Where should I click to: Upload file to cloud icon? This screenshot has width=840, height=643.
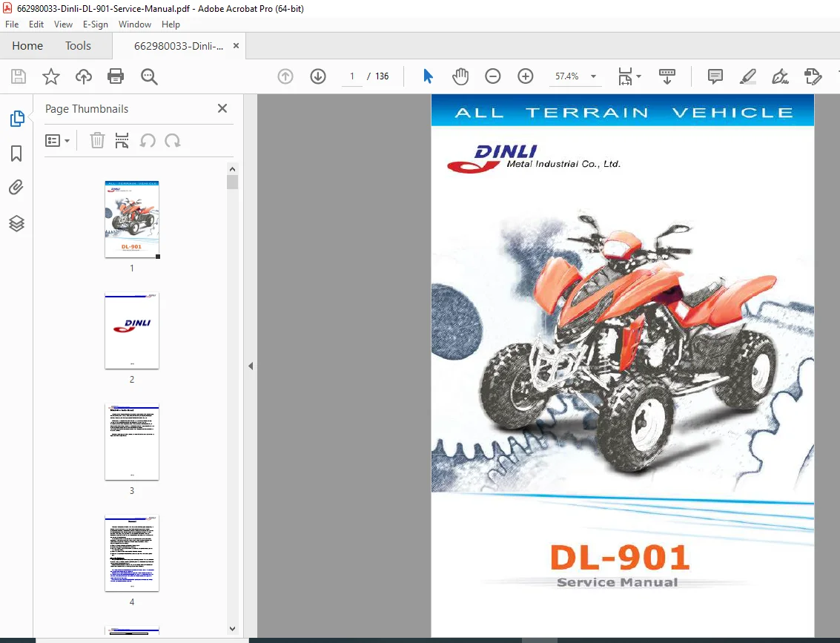[84, 76]
